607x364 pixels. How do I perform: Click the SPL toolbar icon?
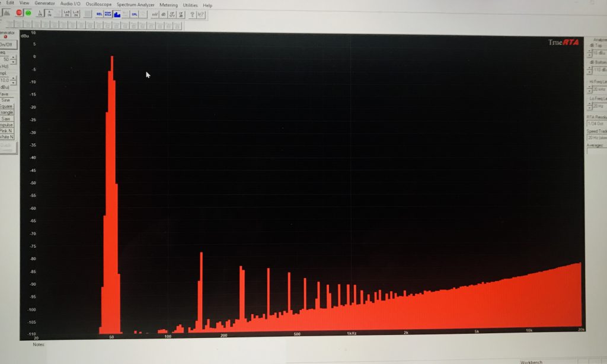[x=135, y=14]
